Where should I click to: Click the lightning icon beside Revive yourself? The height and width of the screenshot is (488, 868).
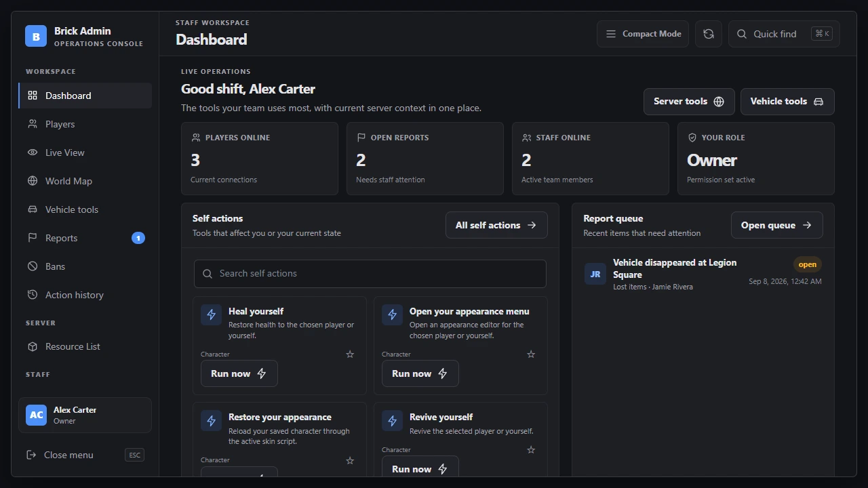pyautogui.click(x=393, y=420)
